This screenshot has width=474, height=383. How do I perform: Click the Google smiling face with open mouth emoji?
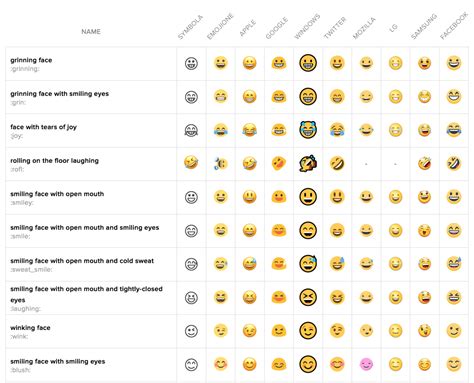pos(279,197)
